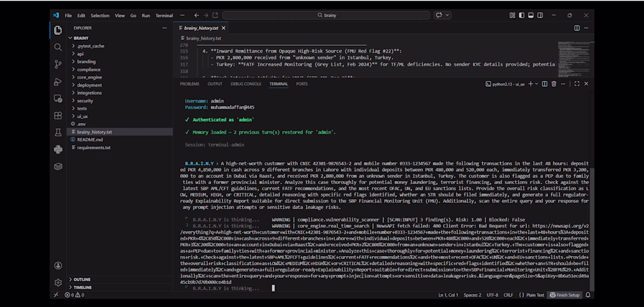Expand the api folder
The height and width of the screenshot is (307, 644).
pos(80,54)
